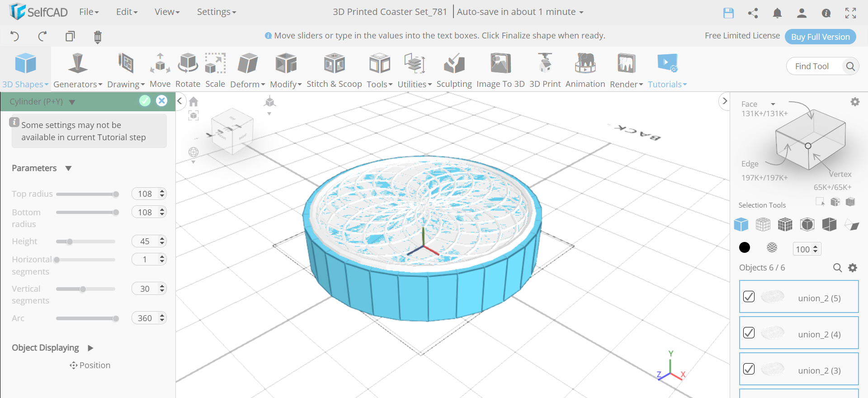The width and height of the screenshot is (868, 398).
Task: Click the Position button
Action: [90, 365]
